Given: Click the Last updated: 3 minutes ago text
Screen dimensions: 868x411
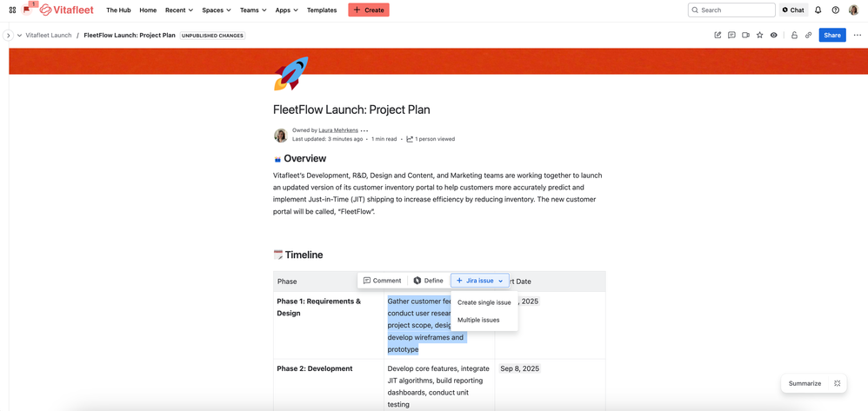Looking at the screenshot, I should (x=328, y=139).
